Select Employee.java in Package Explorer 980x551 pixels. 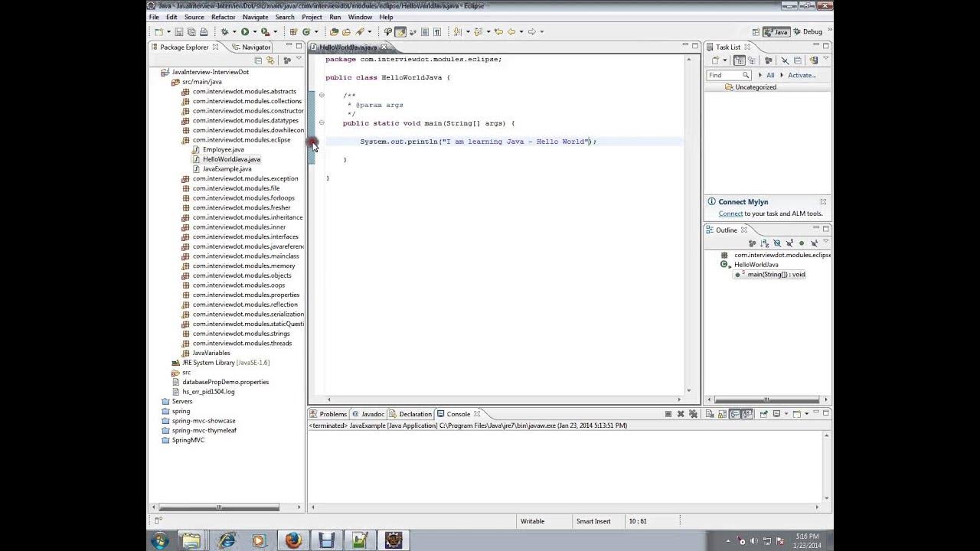pos(218,149)
